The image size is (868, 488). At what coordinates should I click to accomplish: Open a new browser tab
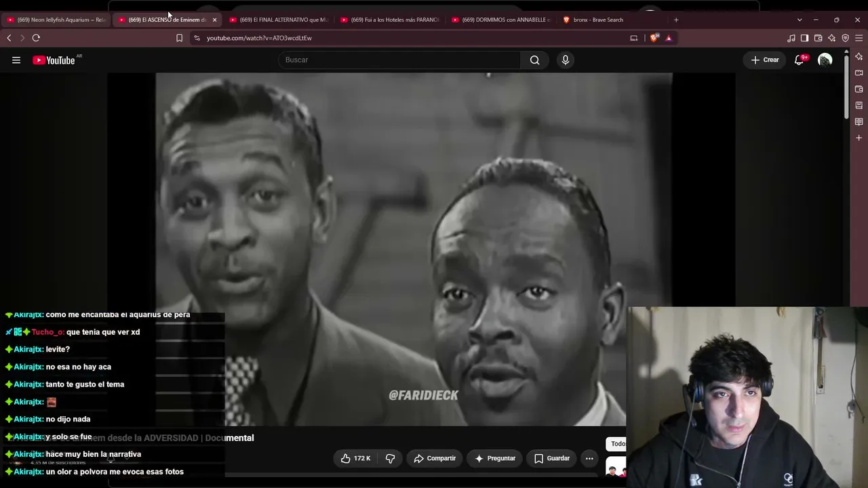(x=676, y=20)
